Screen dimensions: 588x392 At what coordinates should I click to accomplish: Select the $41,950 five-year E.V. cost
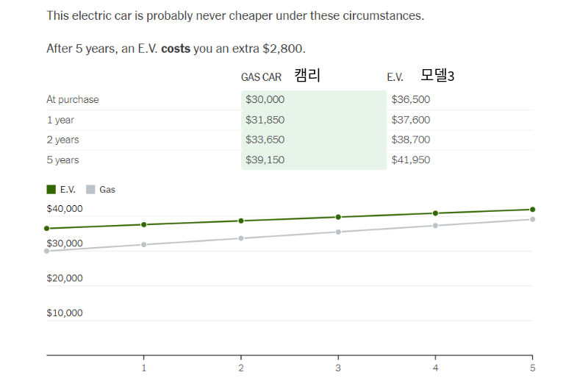click(x=411, y=160)
